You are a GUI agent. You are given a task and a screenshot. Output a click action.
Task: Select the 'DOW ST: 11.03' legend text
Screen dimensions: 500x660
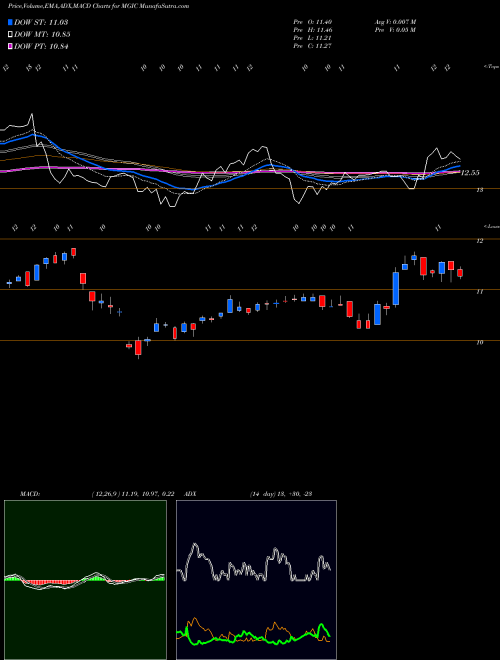tap(41, 22)
